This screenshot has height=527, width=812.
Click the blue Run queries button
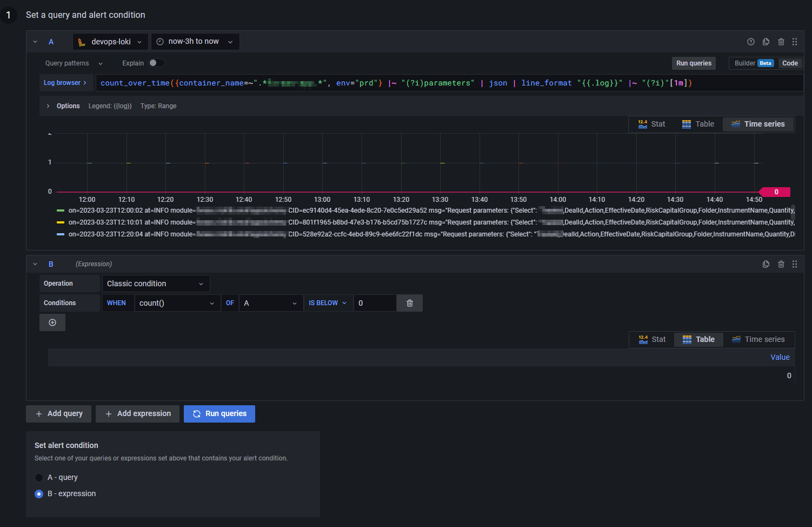(x=219, y=414)
